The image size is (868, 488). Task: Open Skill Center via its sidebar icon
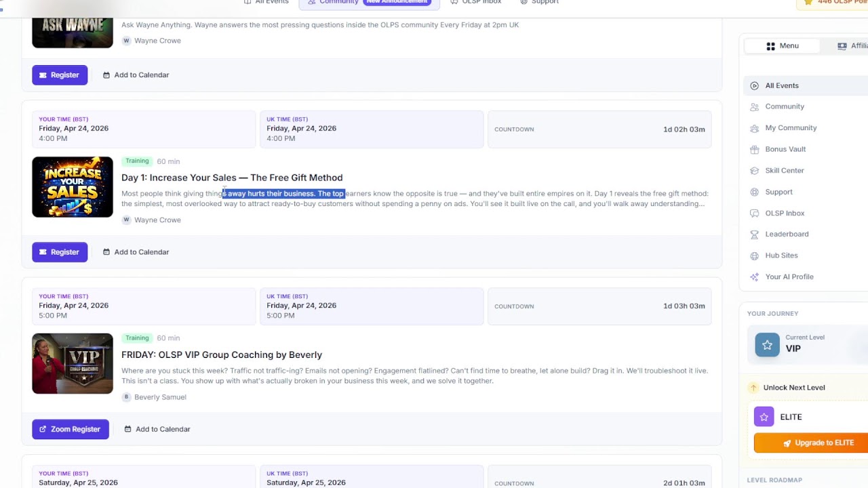754,171
